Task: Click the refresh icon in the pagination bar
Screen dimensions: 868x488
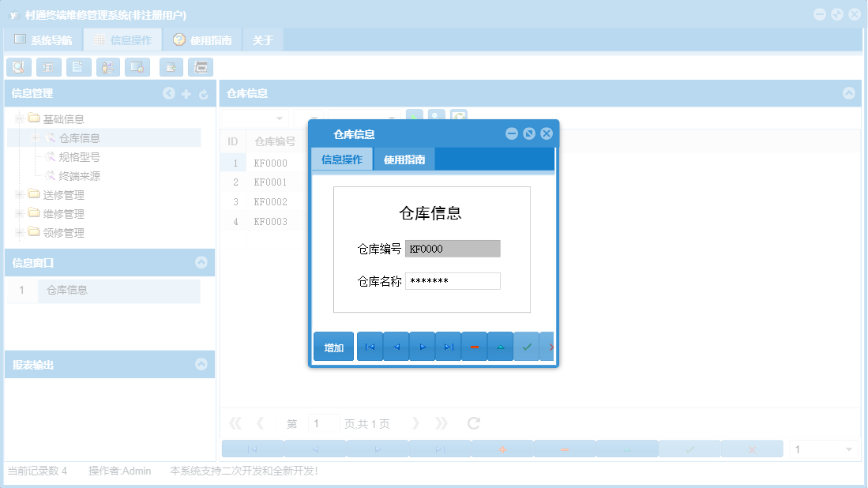Action: click(472, 423)
